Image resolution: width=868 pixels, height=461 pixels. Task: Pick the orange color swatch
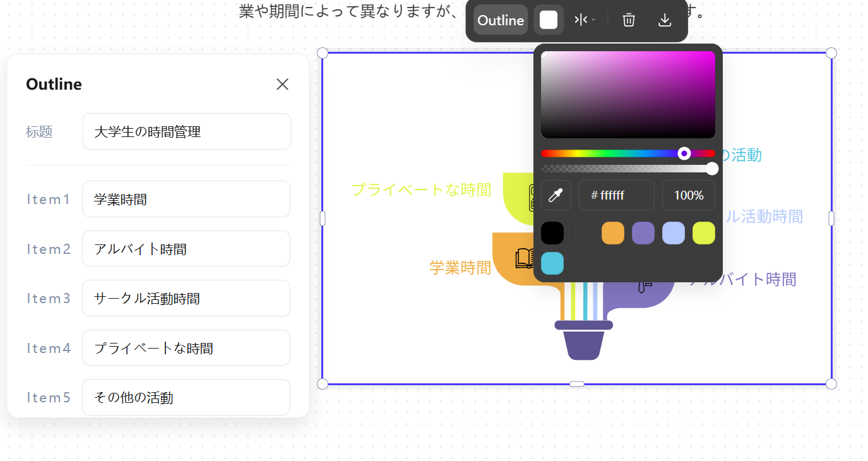pyautogui.click(x=613, y=233)
